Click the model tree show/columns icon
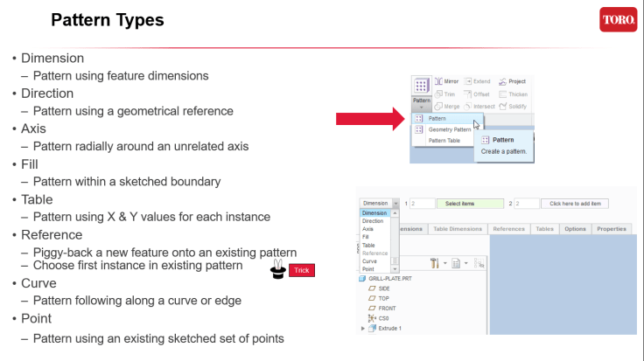644x361 pixels. pyautogui.click(x=456, y=262)
